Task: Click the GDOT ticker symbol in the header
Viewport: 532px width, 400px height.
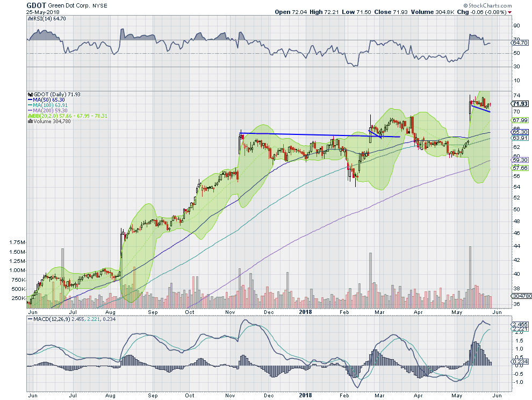Action: pos(37,5)
